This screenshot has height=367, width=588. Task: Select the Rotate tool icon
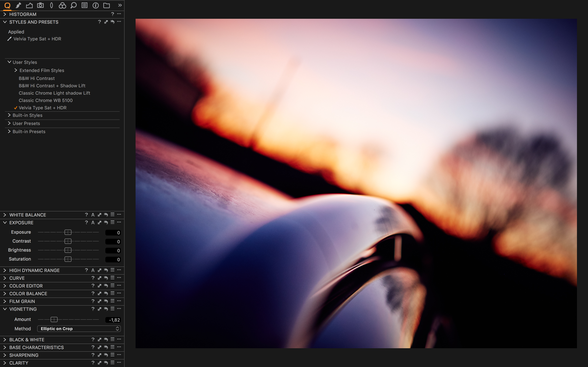[x=51, y=5]
